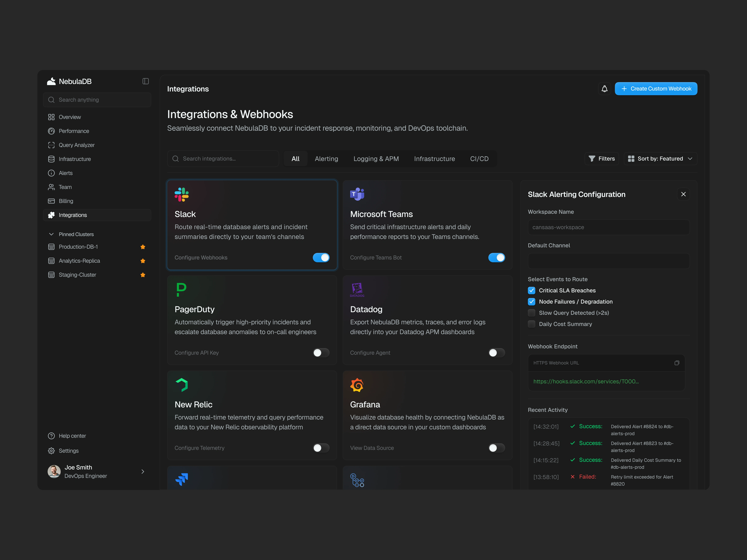Disable the Microsoft Teams integration toggle
The image size is (747, 560).
(x=496, y=258)
